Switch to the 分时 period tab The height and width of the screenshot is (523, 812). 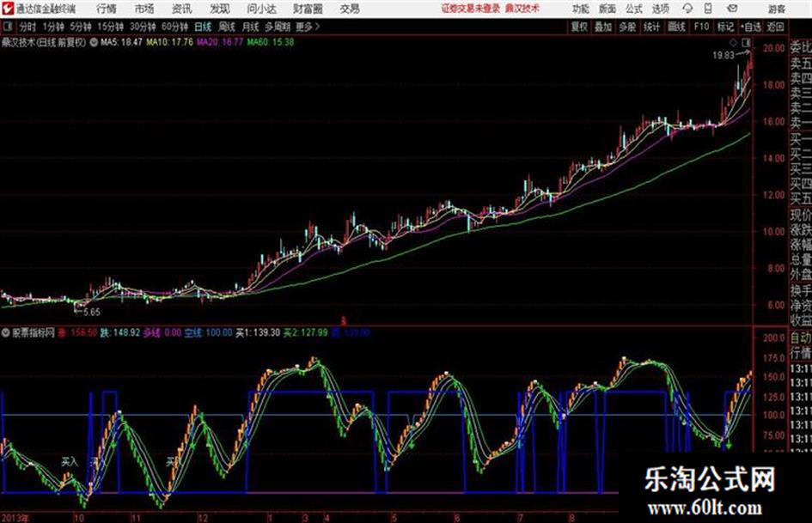[x=28, y=27]
